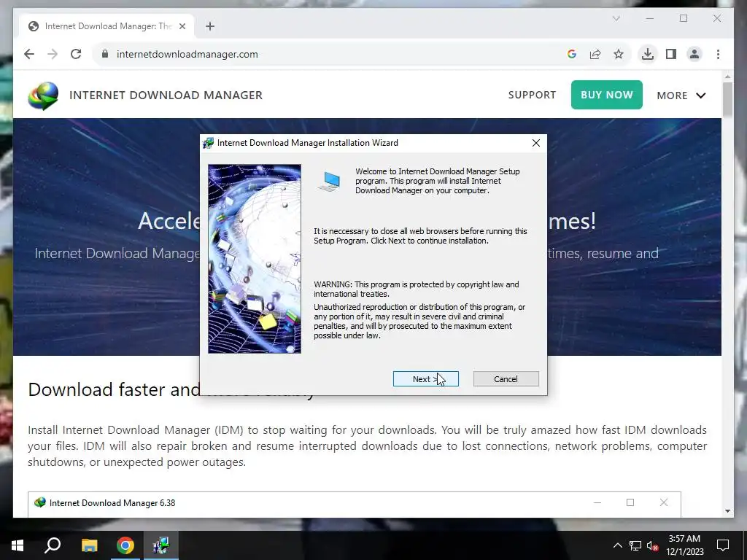The width and height of the screenshot is (747, 560).
Task: Bookmark this page with the star
Action: (619, 54)
